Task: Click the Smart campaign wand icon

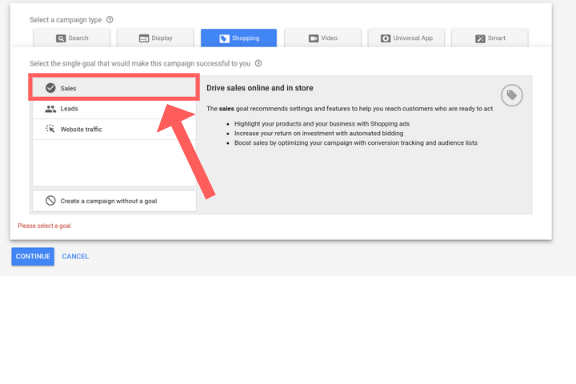Action: tap(480, 38)
